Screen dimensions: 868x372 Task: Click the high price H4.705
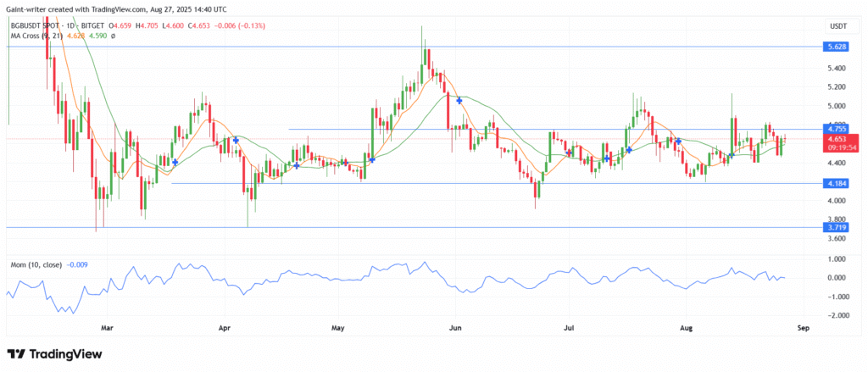click(147, 25)
